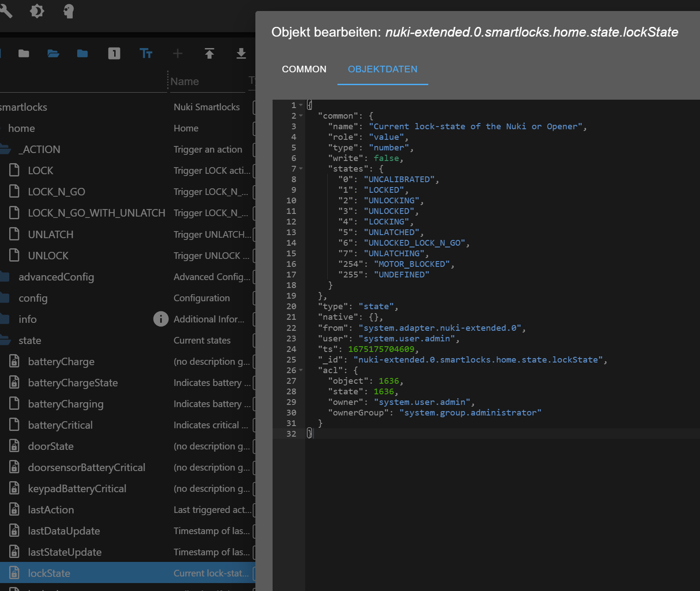Switch to expert mode head icon

[68, 11]
